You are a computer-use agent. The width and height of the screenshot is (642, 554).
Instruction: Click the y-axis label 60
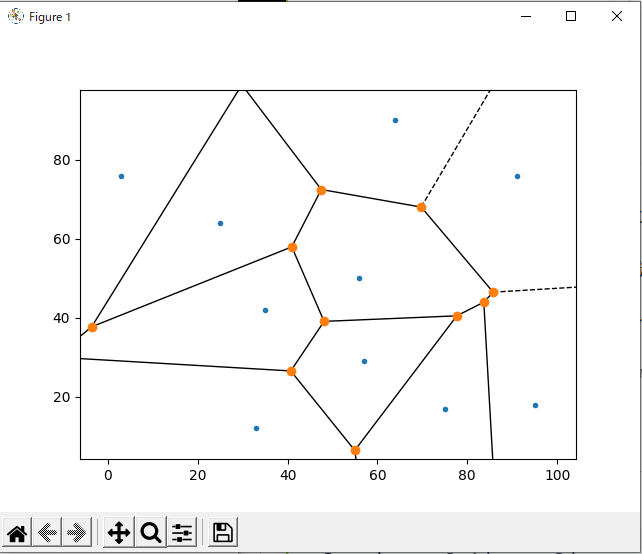click(62, 239)
